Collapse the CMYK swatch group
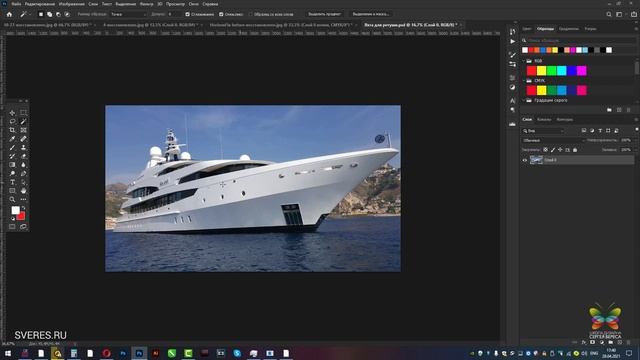640x360 pixels. point(524,80)
